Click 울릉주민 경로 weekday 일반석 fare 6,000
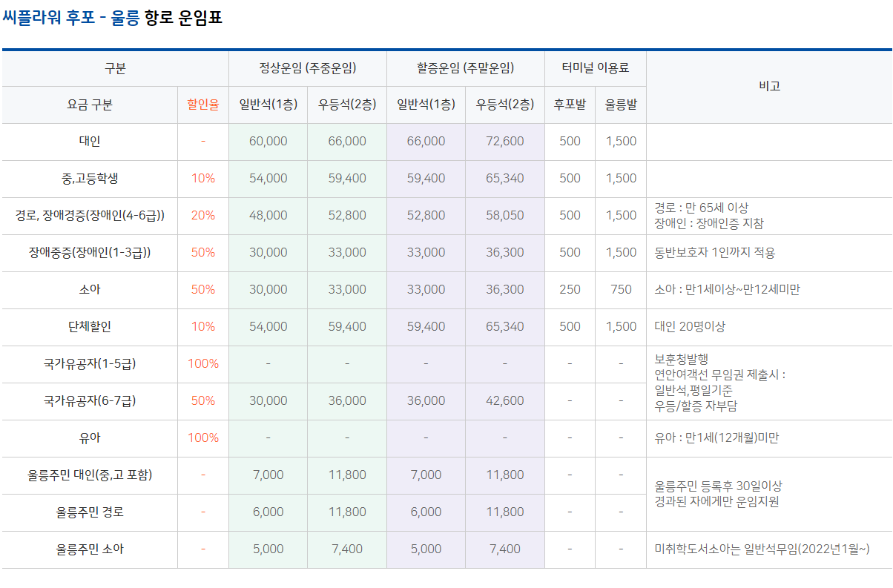The height and width of the screenshot is (588, 893). pos(268,512)
